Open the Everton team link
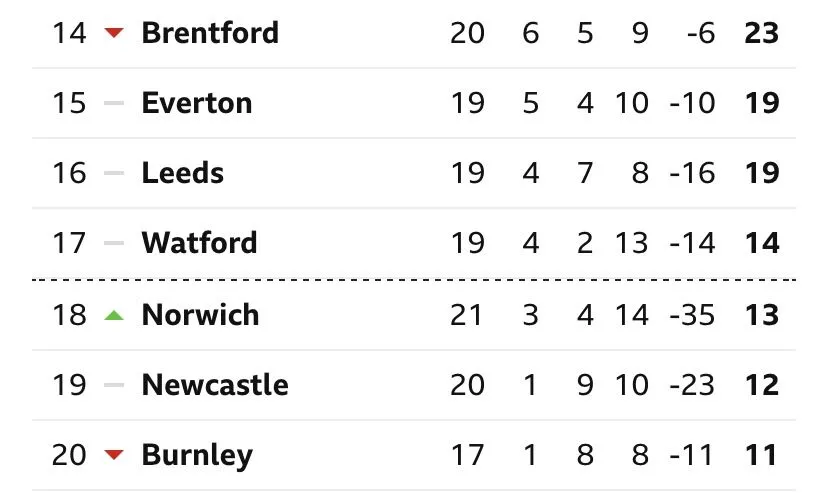 (x=197, y=103)
